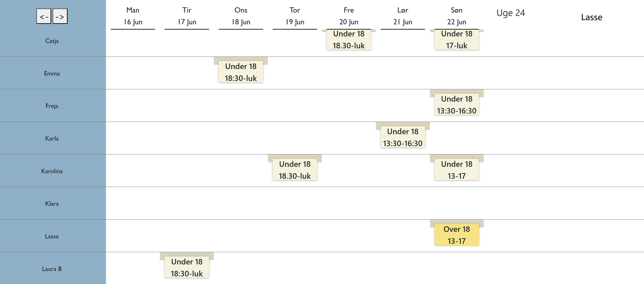This screenshot has width=644, height=284.
Task: Click the Lasse user name at top right
Action: 591,17
